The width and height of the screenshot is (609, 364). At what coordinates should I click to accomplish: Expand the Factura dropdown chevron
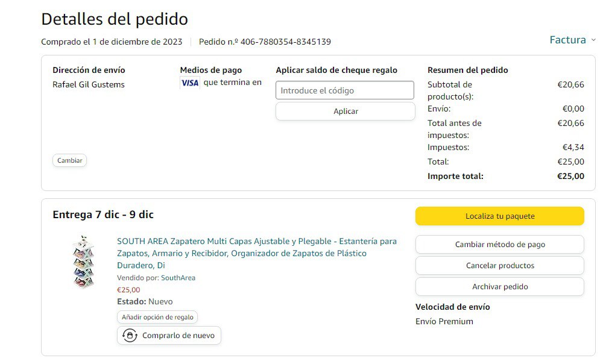593,40
